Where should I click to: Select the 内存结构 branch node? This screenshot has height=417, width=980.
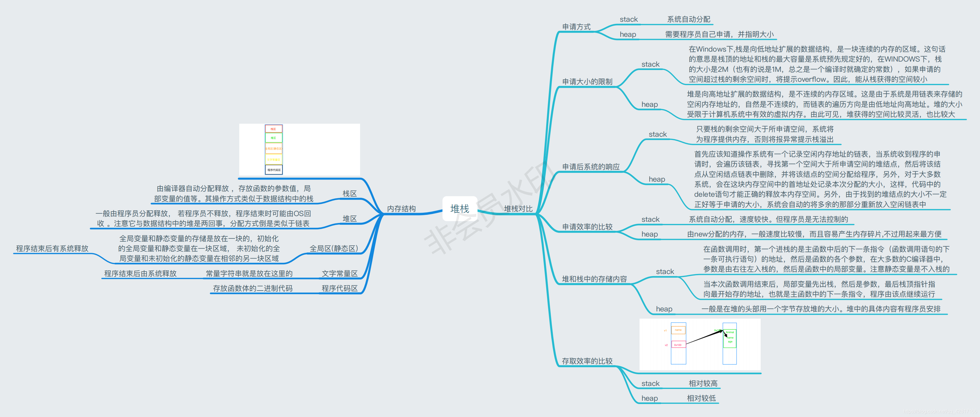coord(401,209)
